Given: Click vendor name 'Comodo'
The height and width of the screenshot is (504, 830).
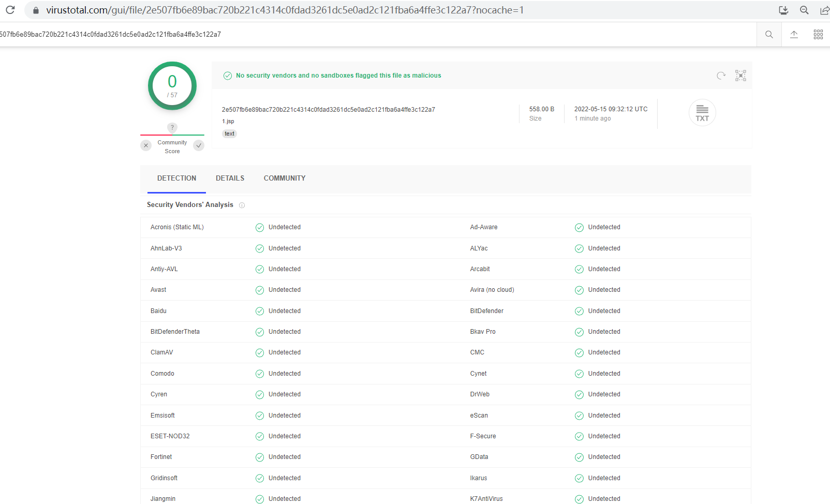Looking at the screenshot, I should coord(162,374).
